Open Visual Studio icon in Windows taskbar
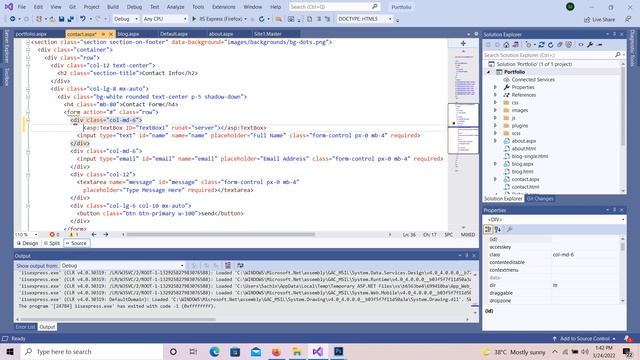Viewport: 640px width, 360px height. pos(318,351)
